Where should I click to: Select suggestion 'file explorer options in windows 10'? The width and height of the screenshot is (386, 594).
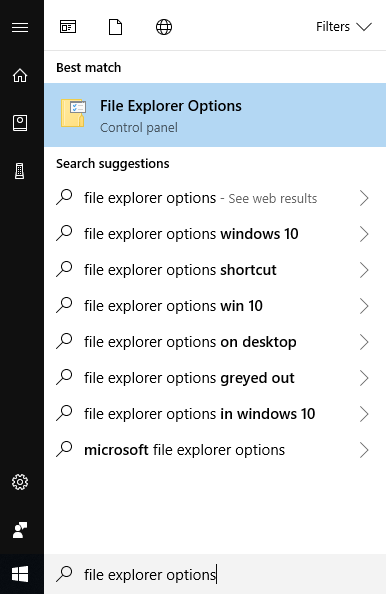[x=215, y=414]
